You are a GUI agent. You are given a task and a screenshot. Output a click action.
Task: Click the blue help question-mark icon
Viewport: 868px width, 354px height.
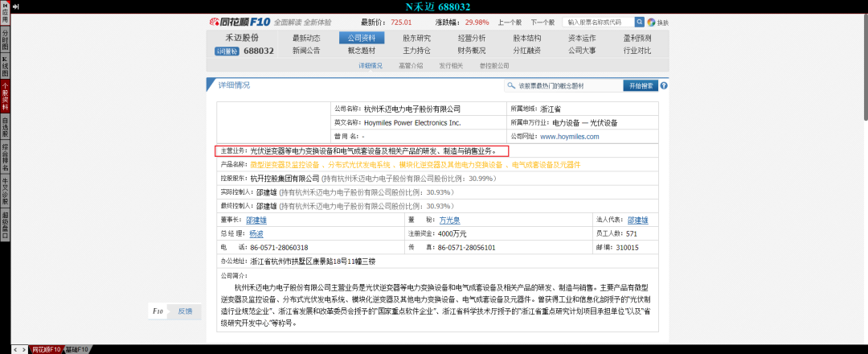(664, 86)
